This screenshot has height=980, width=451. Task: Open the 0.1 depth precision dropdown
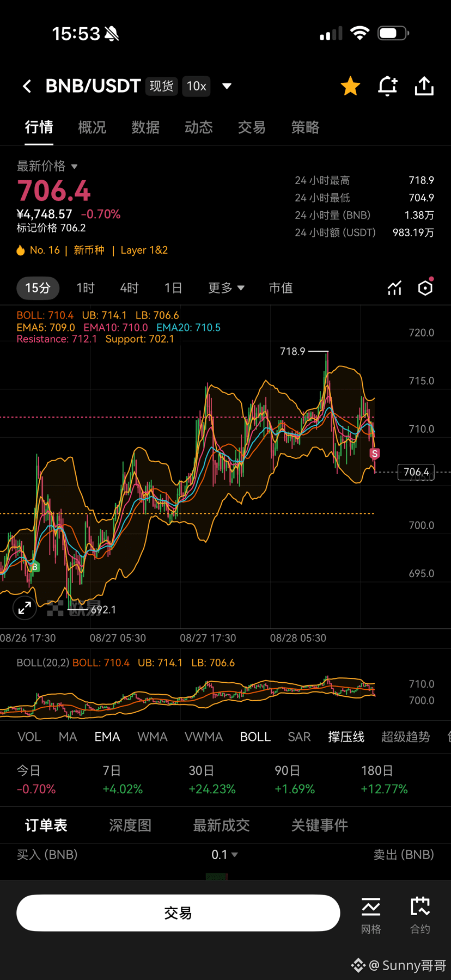[224, 855]
